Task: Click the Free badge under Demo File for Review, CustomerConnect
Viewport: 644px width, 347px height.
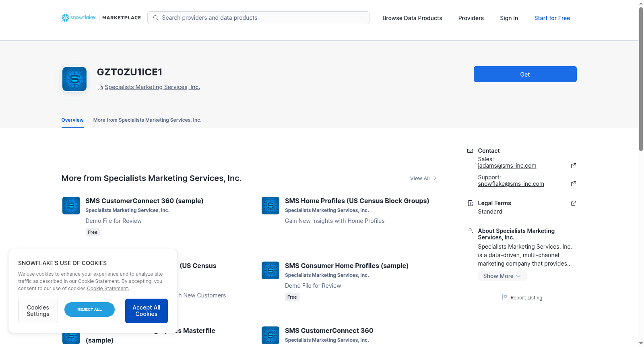Action: 93,232
